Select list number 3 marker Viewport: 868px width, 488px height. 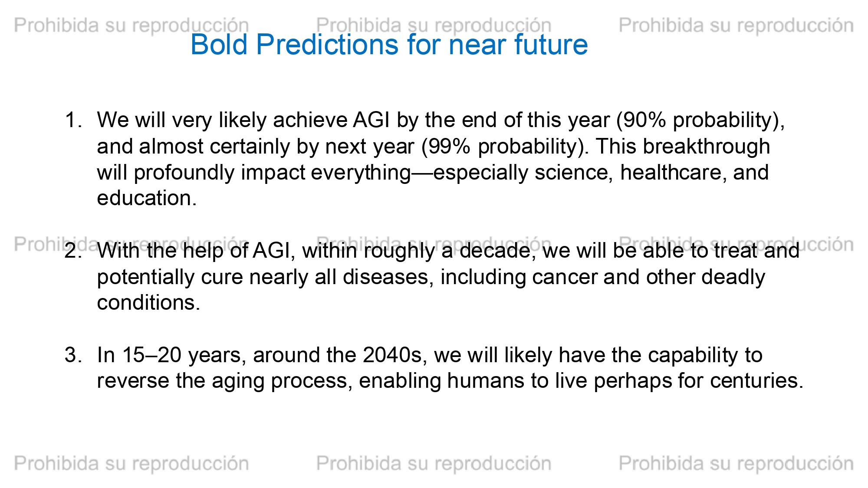click(73, 355)
